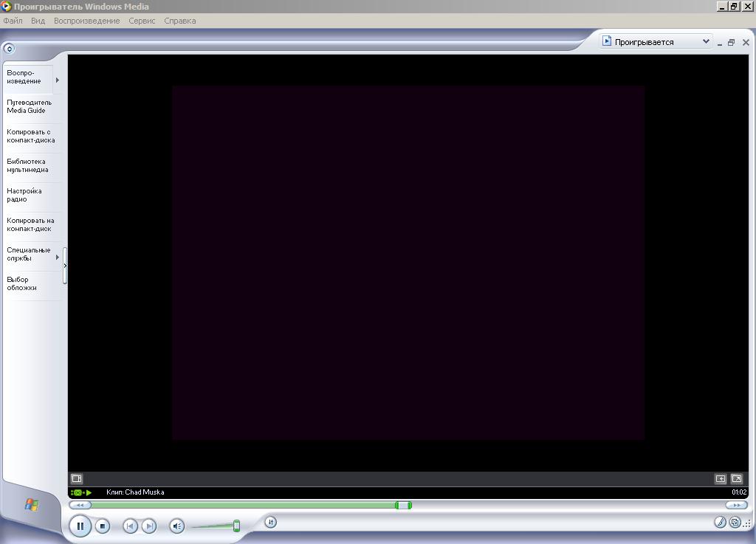Select the Воспроизведение sidebar tab
756x544 pixels.
point(28,77)
